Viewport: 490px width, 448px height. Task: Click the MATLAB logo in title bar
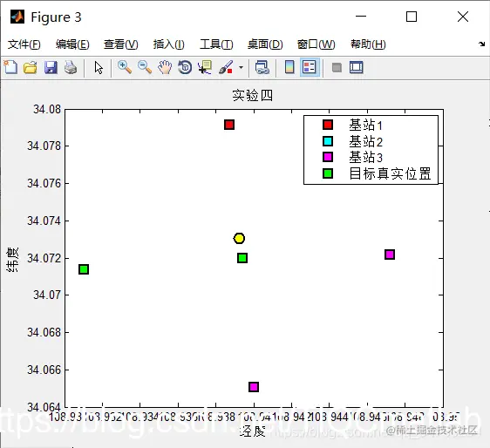(x=17, y=17)
